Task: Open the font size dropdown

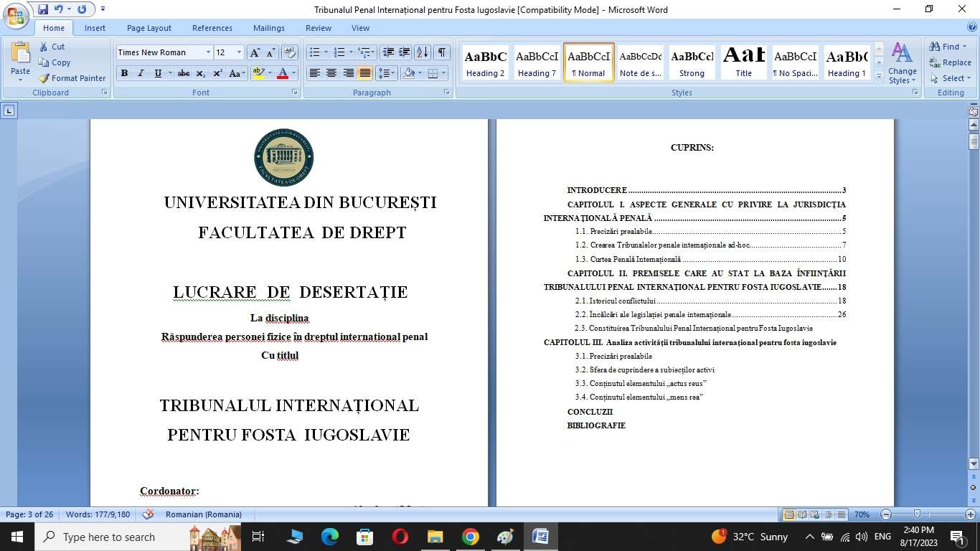Action: pyautogui.click(x=239, y=52)
